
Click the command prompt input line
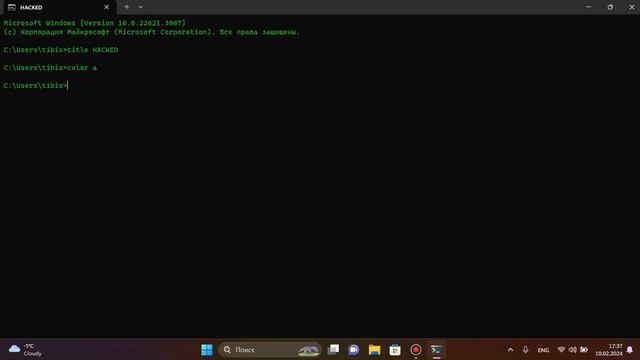click(36, 85)
